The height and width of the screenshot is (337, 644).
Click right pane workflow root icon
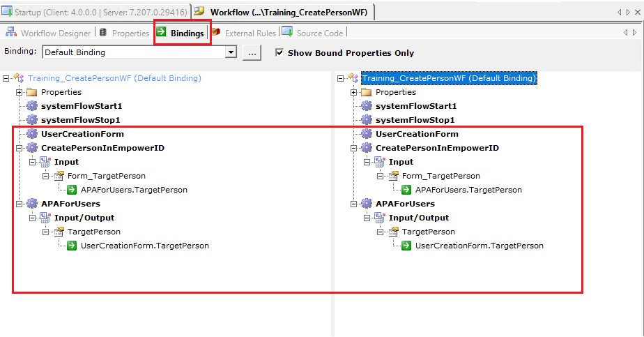tap(353, 77)
